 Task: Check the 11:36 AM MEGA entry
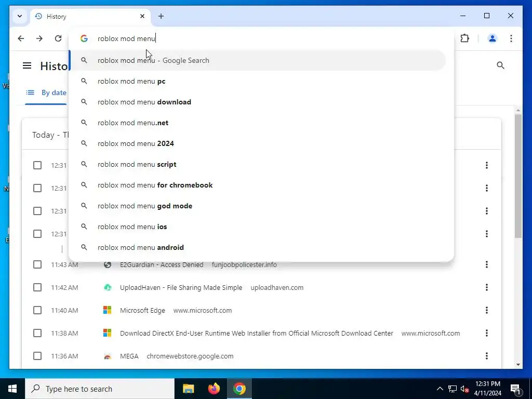point(37,356)
